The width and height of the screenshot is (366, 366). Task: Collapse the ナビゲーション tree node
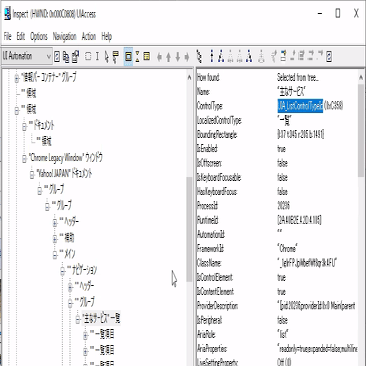[63, 271]
